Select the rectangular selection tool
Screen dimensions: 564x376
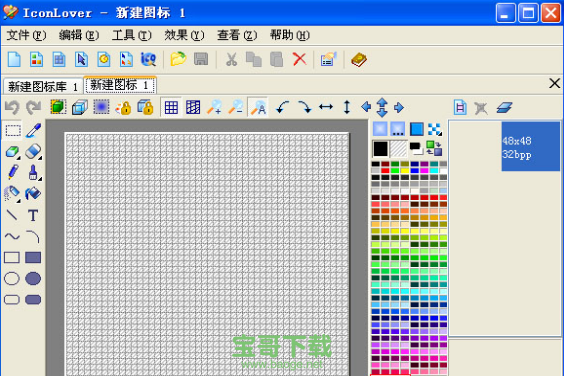(13, 130)
